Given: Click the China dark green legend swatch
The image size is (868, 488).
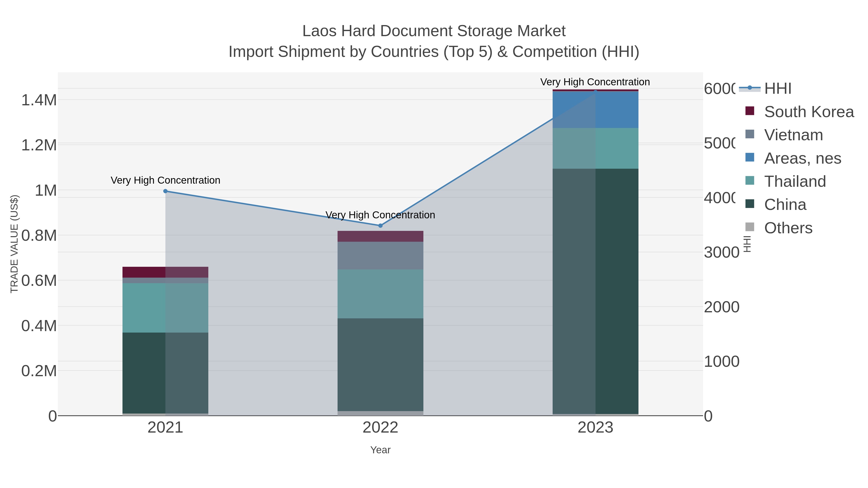Looking at the screenshot, I should pos(750,204).
